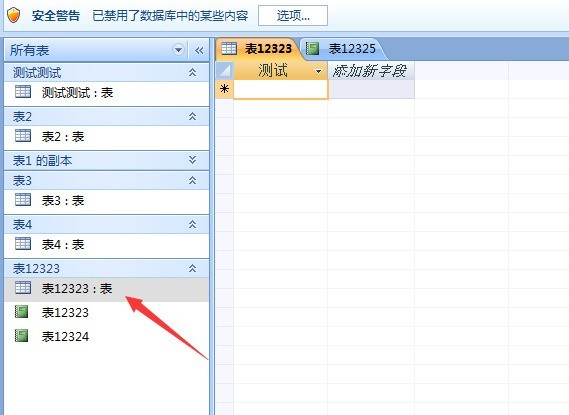Click the empty 测试 cell in new row
569x415 pixels.
[x=281, y=89]
